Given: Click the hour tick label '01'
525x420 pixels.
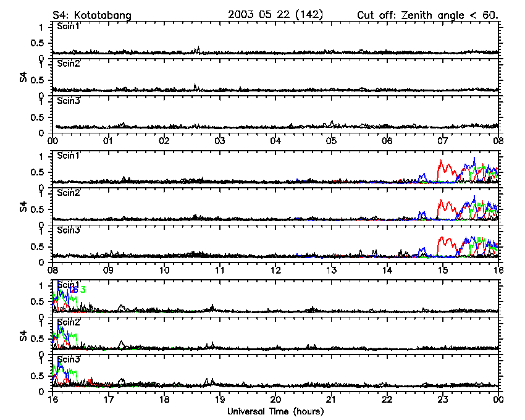Looking at the screenshot, I should [x=108, y=141].
